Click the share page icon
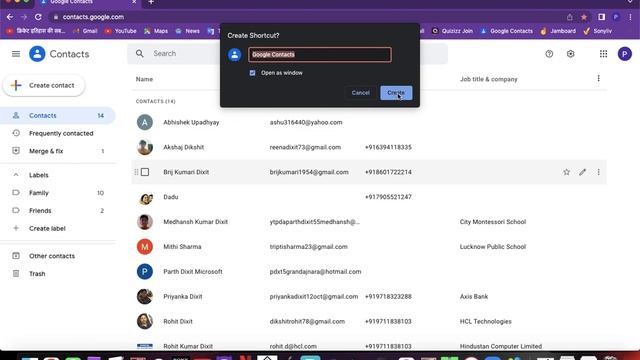Viewport: 640px width, 360px height. pos(569,17)
